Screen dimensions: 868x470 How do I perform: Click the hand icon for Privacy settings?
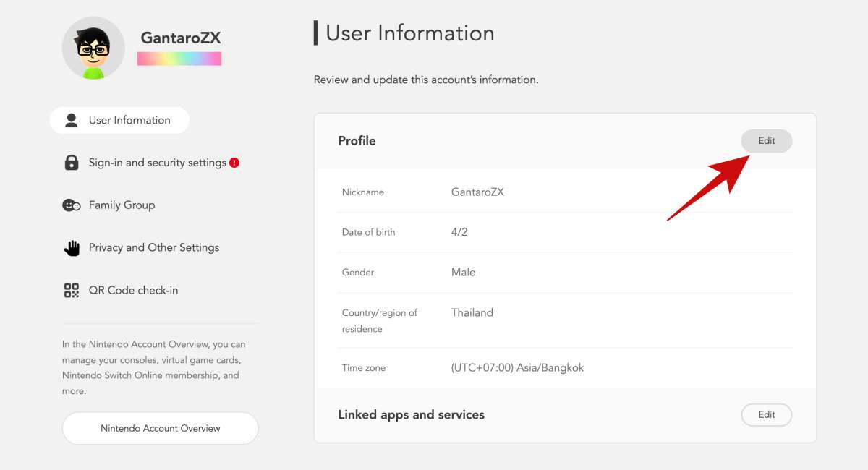click(x=71, y=248)
